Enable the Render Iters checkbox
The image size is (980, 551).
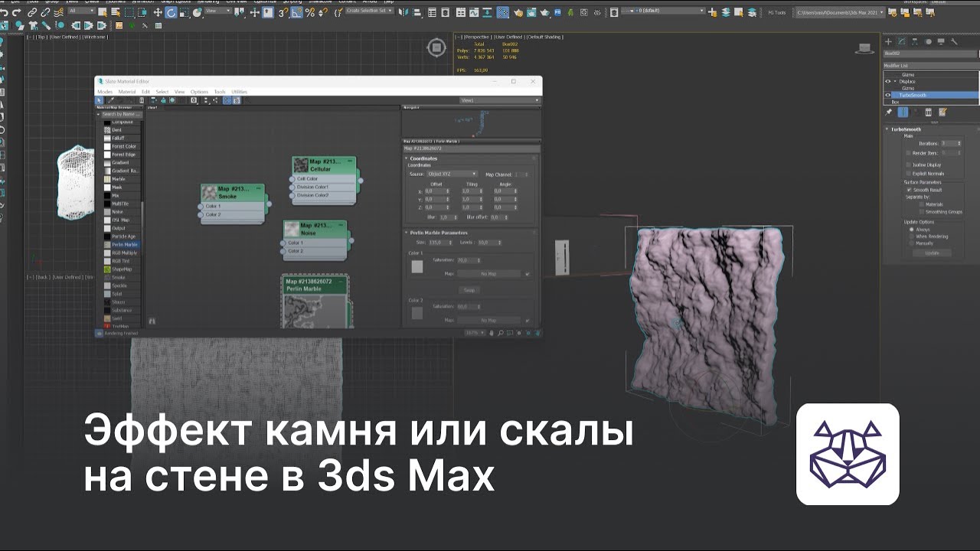[x=909, y=153]
